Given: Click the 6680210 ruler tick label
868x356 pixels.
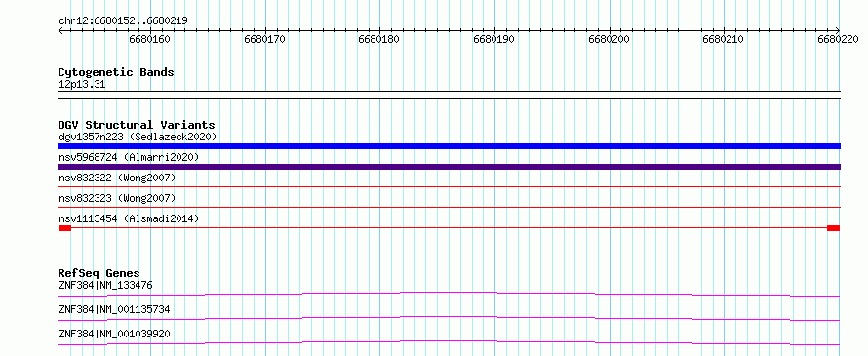Looking at the screenshot, I should pos(723,39).
